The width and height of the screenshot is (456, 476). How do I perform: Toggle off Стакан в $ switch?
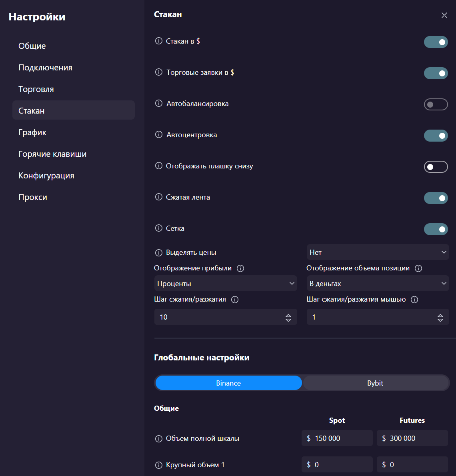[436, 42]
